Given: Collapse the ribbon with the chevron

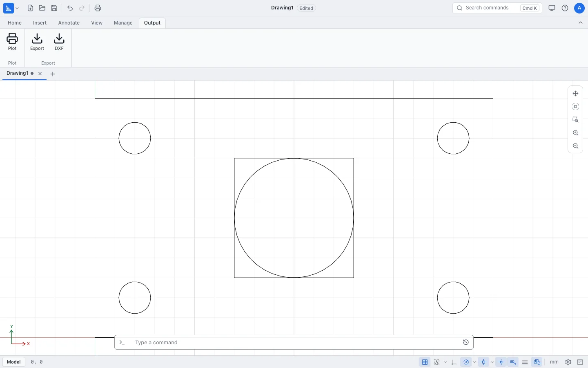Looking at the screenshot, I should 581,23.
